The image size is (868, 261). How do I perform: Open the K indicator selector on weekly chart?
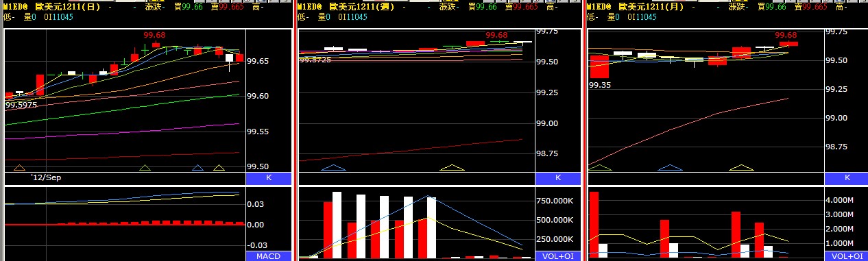point(558,178)
